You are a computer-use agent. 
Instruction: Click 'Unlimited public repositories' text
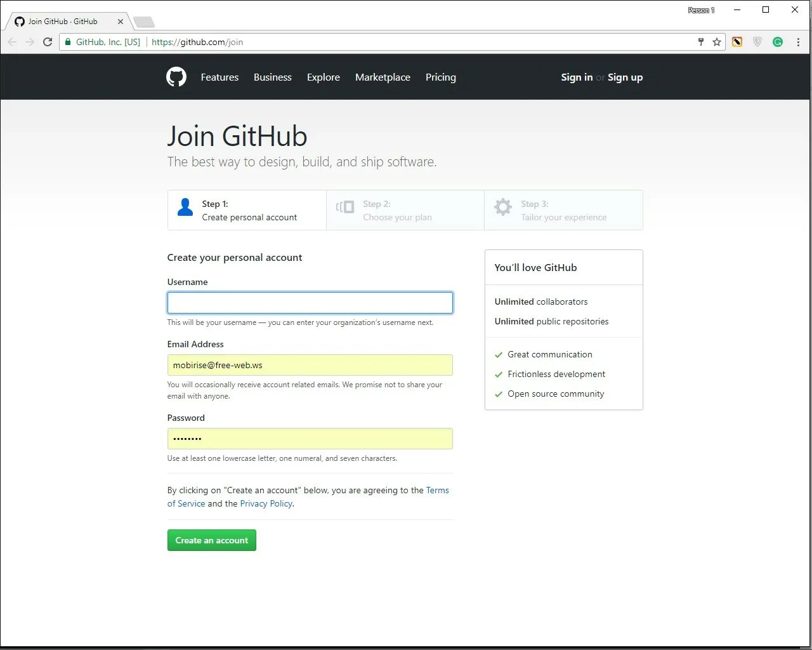pos(551,321)
